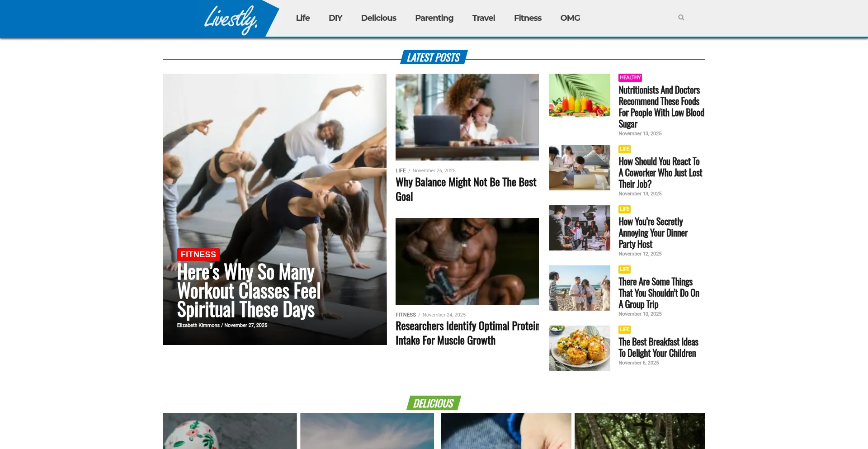The width and height of the screenshot is (868, 449).
Task: Open the DIY menu item
Action: (x=335, y=18)
